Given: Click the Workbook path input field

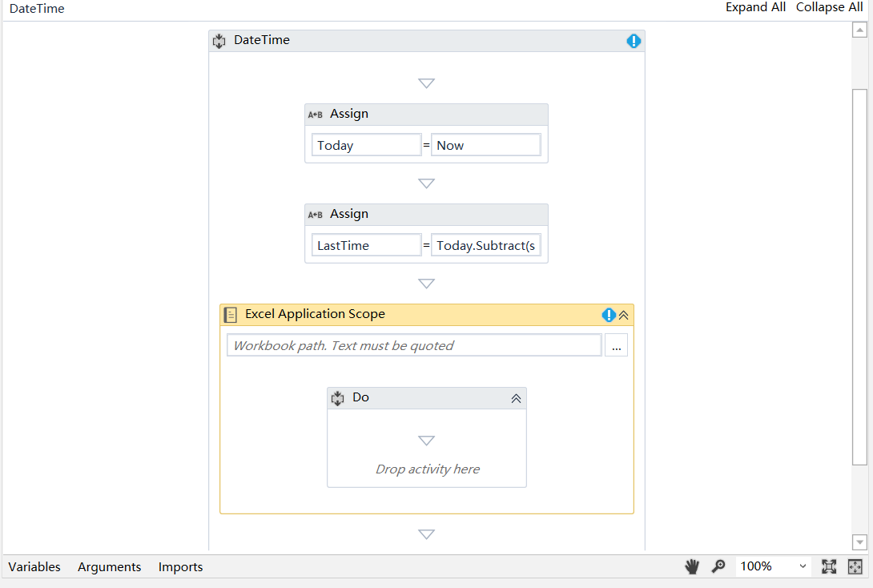Looking at the screenshot, I should [x=414, y=346].
